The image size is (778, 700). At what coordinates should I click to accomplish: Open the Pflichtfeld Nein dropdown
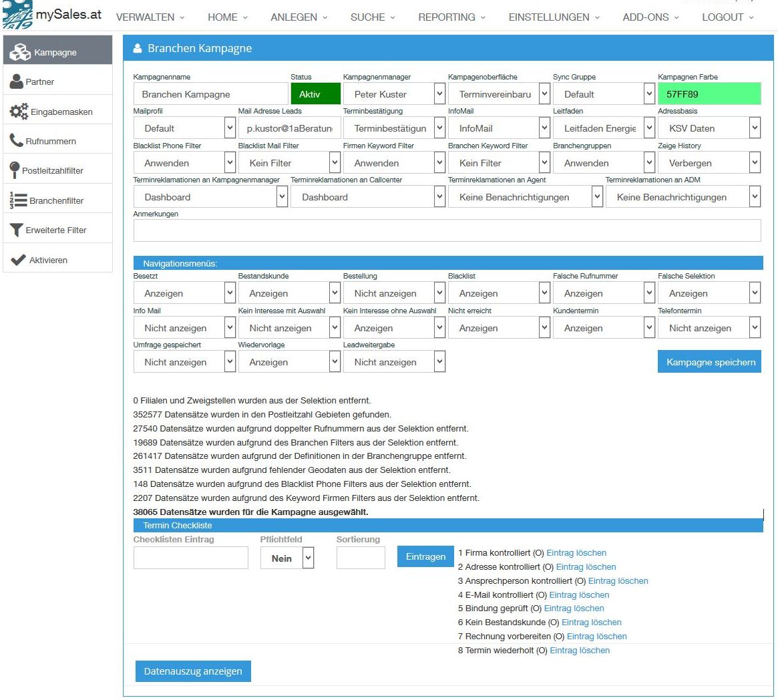point(287,558)
